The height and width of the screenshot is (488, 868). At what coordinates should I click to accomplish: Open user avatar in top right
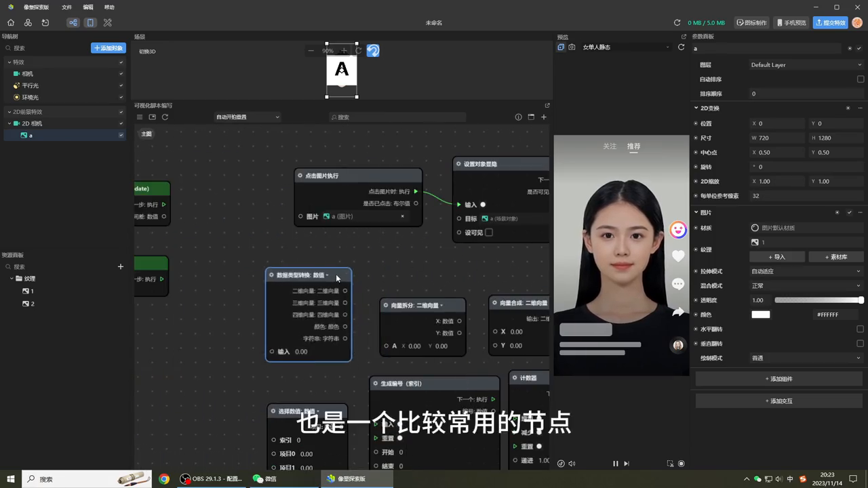pos(857,22)
